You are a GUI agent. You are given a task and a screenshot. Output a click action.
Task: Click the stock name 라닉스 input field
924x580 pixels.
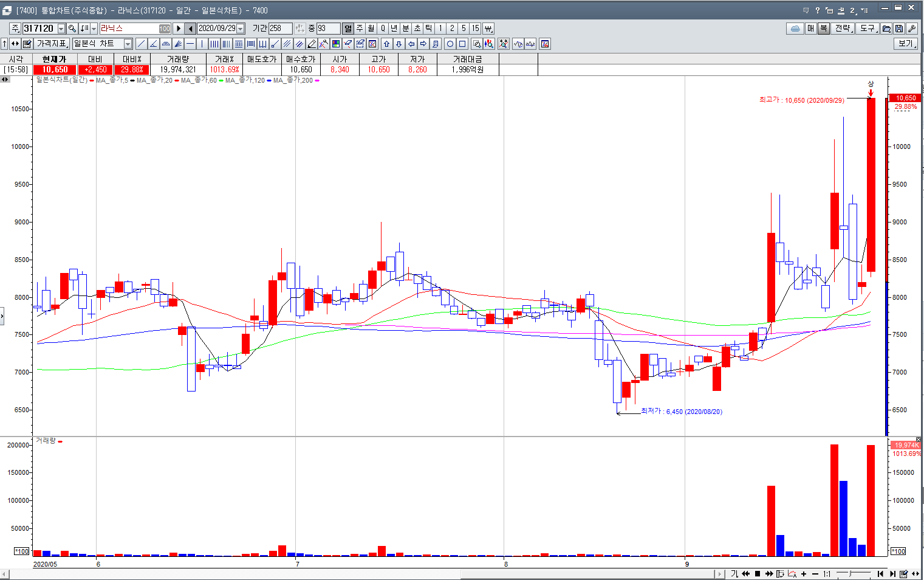click(135, 29)
